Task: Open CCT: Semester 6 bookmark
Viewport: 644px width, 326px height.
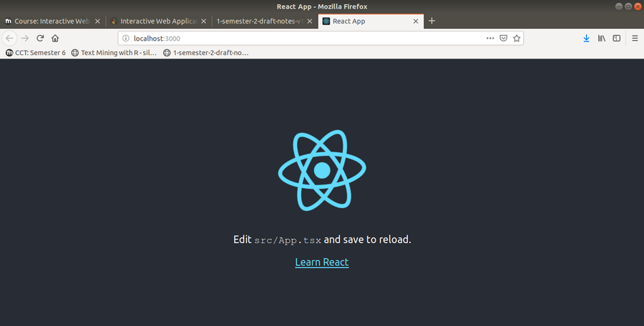Action: pos(34,52)
